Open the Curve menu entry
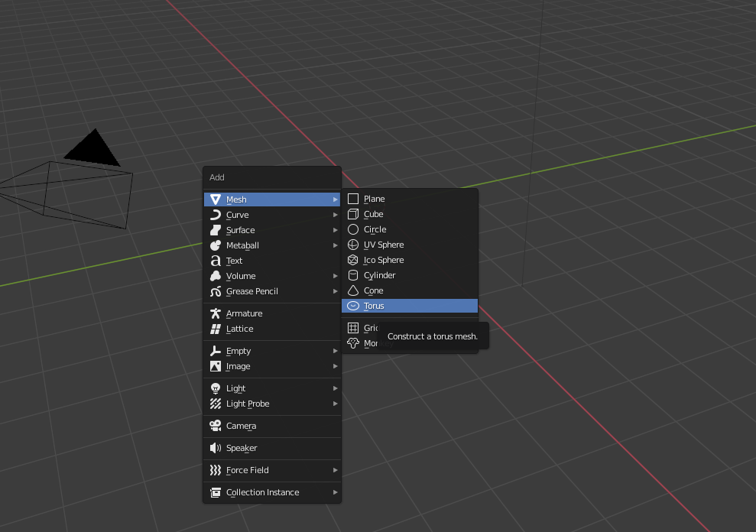This screenshot has width=756, height=532. pyautogui.click(x=272, y=215)
